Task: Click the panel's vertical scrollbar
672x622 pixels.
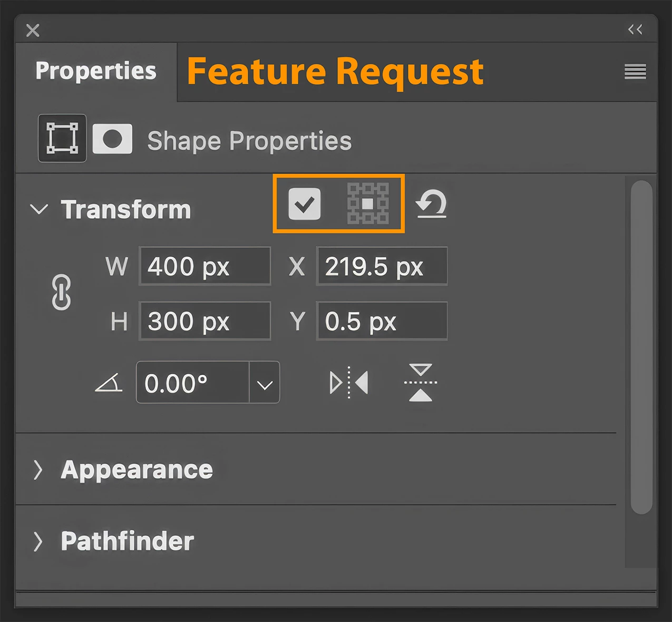Action: 641,347
